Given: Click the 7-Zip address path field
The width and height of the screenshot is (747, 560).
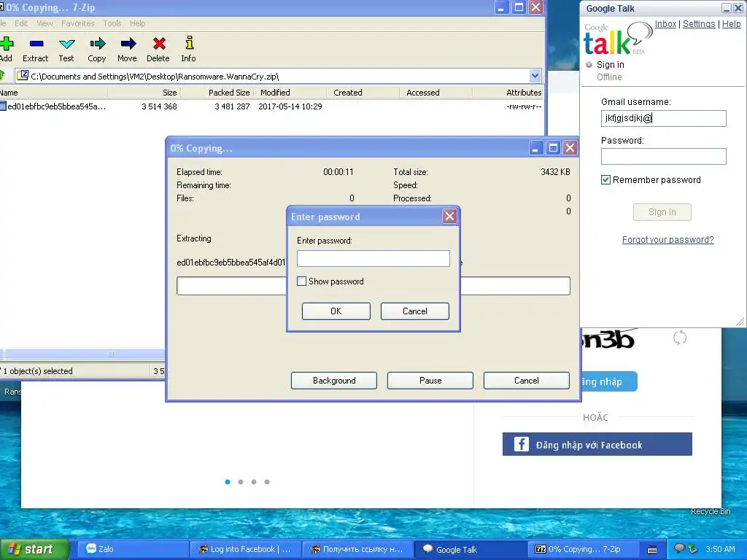Looking at the screenshot, I should (279, 76).
